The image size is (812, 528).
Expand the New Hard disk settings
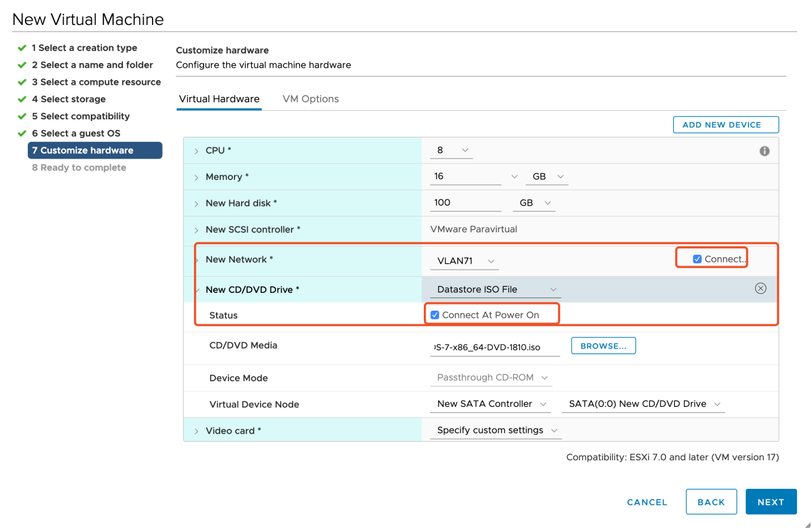click(196, 203)
